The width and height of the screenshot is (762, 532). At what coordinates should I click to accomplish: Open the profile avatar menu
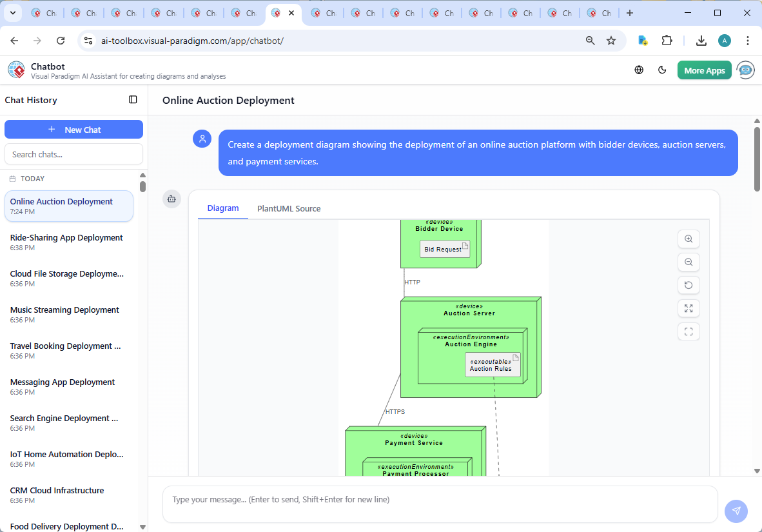click(x=725, y=40)
